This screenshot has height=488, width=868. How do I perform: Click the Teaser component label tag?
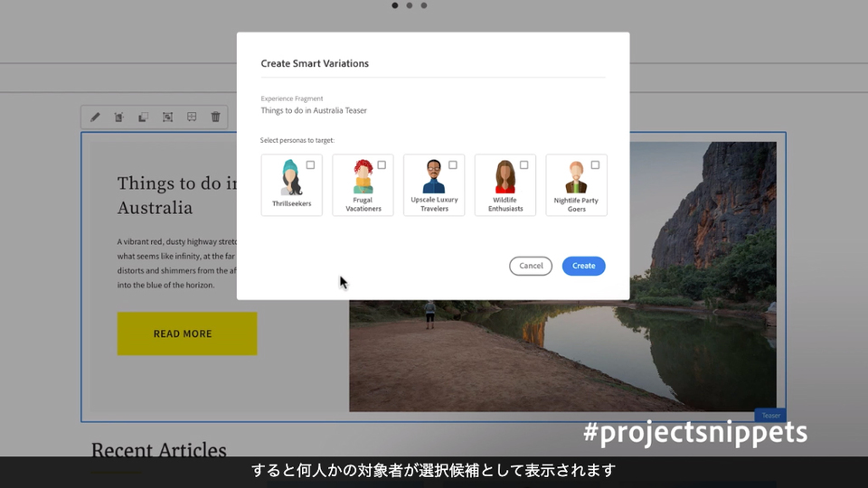click(x=770, y=416)
